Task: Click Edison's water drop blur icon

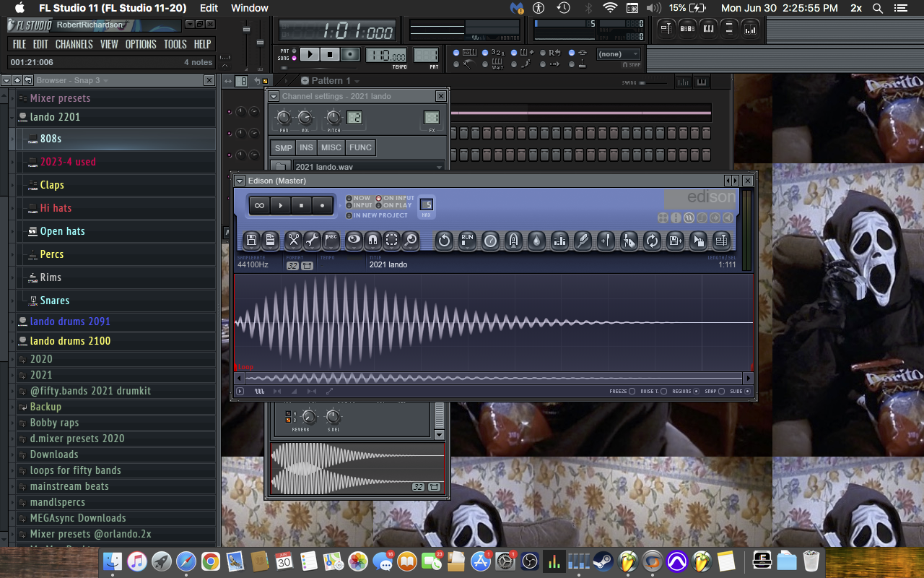Action: coord(536,241)
